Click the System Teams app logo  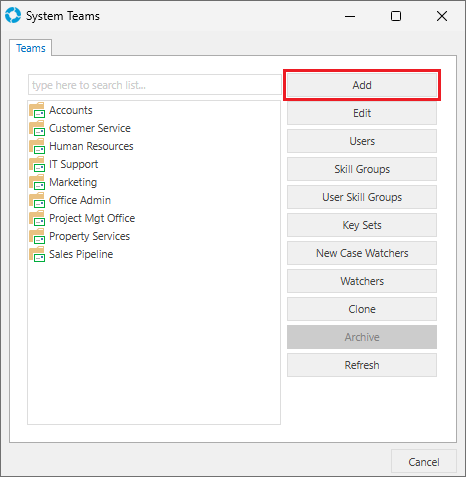pos(13,16)
